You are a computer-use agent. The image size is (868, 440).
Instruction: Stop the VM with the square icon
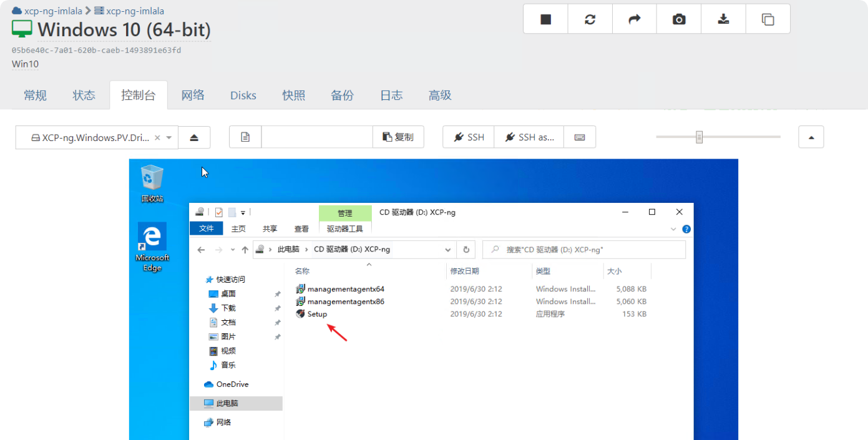(545, 19)
